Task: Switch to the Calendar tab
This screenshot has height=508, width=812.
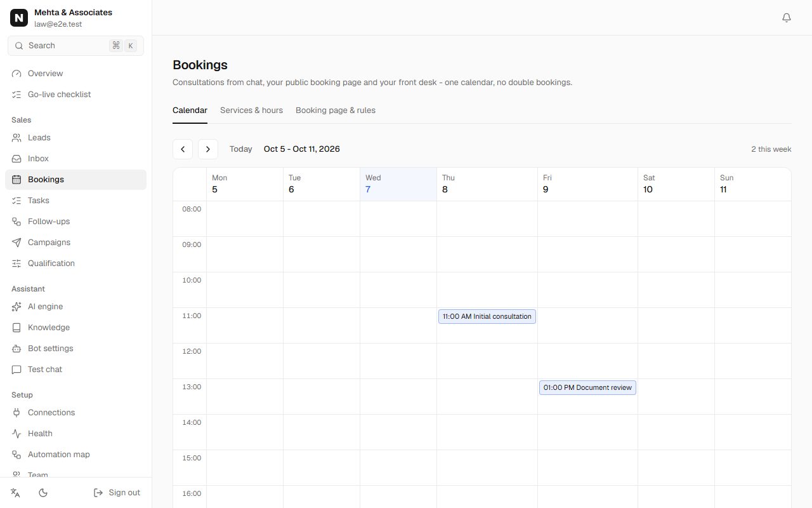Action: (190, 110)
